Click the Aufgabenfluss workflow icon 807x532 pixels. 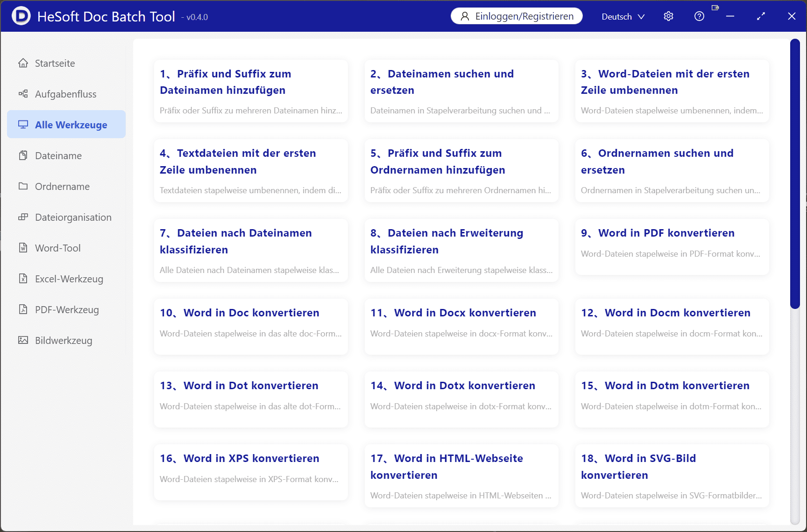click(x=23, y=94)
